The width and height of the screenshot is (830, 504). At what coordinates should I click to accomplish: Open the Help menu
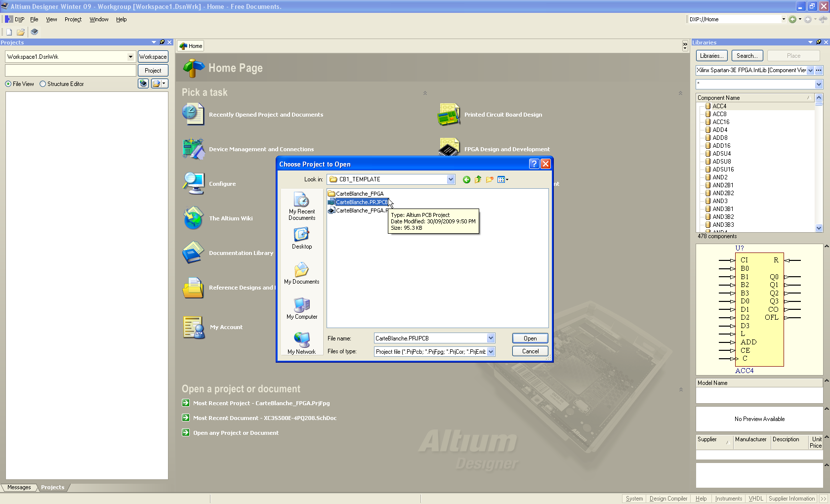[x=122, y=19]
